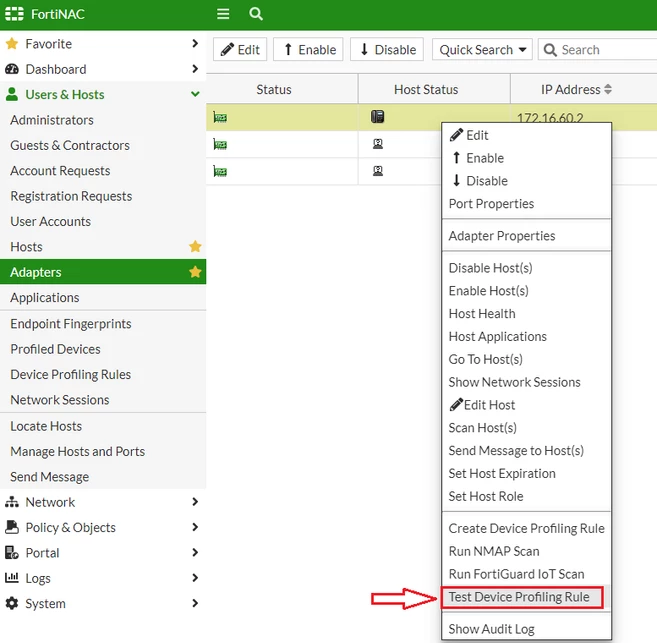The image size is (657, 643).
Task: Select Enable in the context menu
Action: [526, 158]
